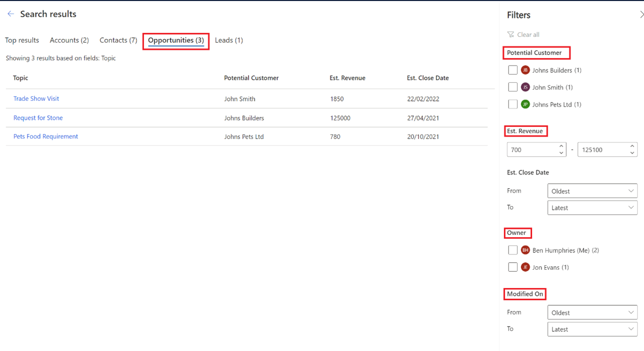
Task: Open Est. Close Date From dropdown
Action: point(592,191)
